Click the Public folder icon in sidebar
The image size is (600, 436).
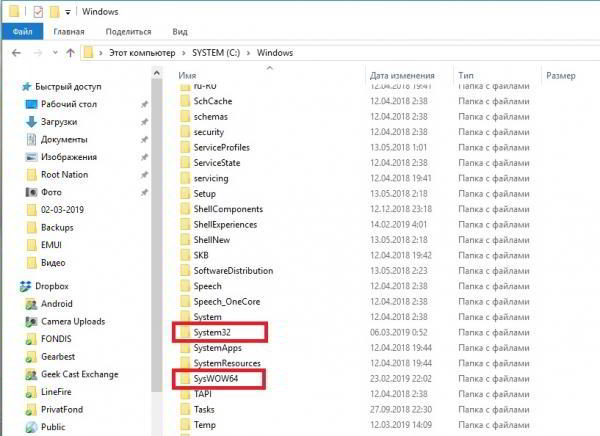[31, 427]
